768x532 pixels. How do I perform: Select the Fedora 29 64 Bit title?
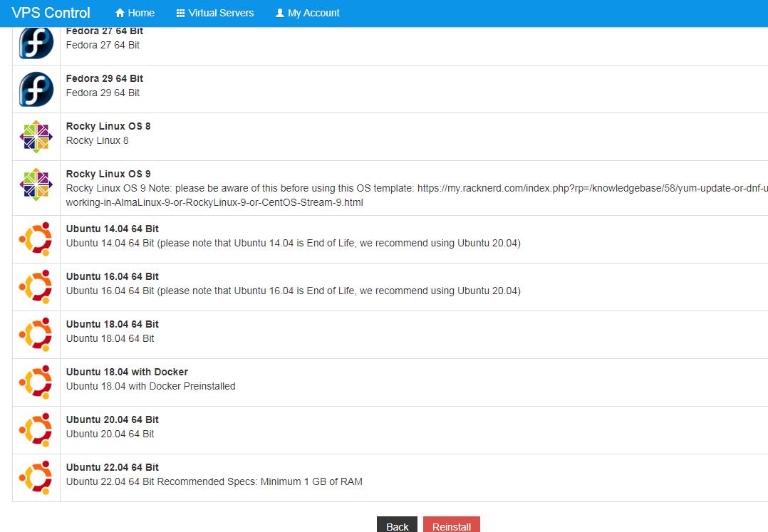point(104,78)
